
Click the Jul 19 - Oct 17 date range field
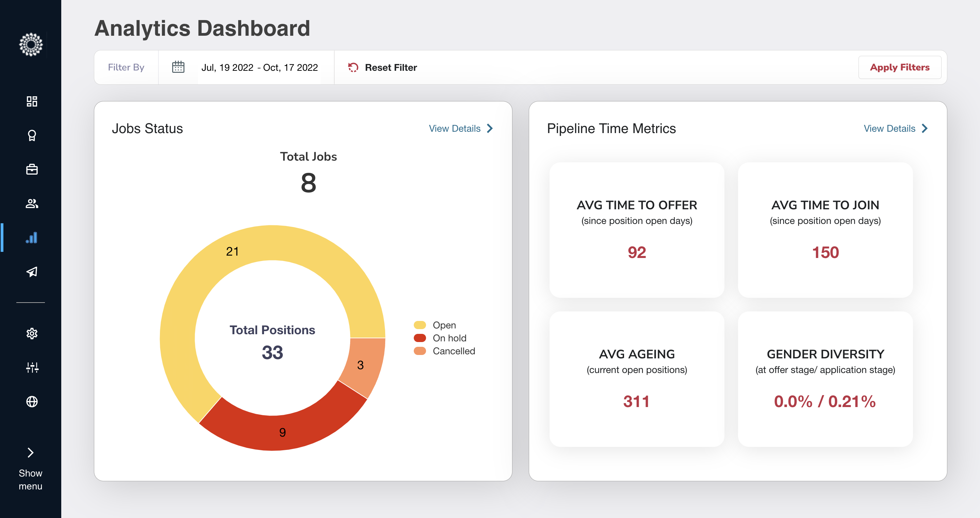pyautogui.click(x=260, y=67)
